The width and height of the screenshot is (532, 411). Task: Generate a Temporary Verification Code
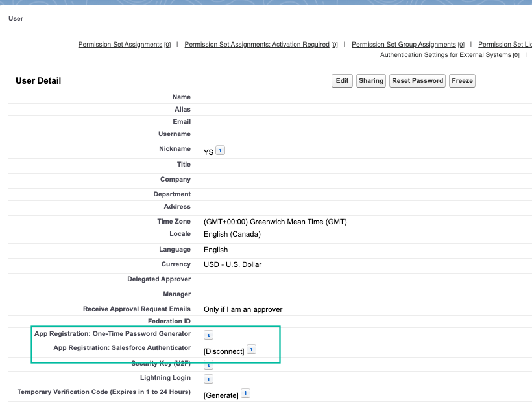click(221, 395)
